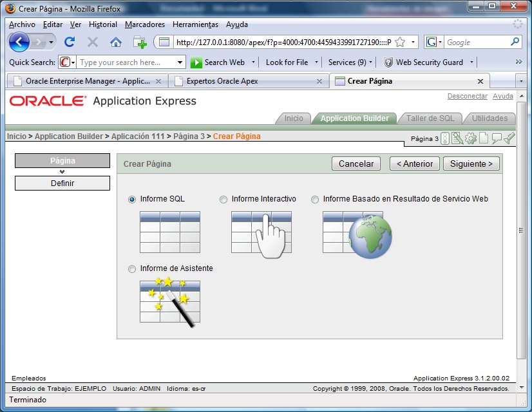This screenshot has width=532, height=412.
Task: Click into the Quick Search text field
Action: click(128, 62)
